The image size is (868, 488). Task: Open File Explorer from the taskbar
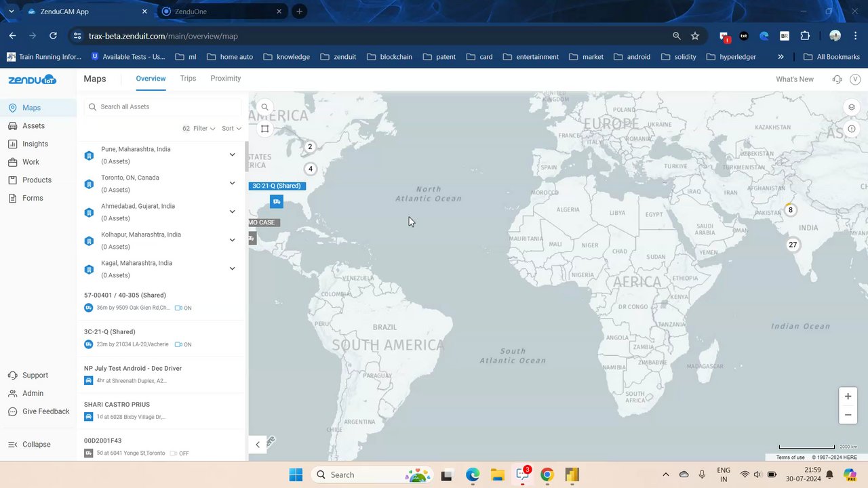click(x=497, y=474)
